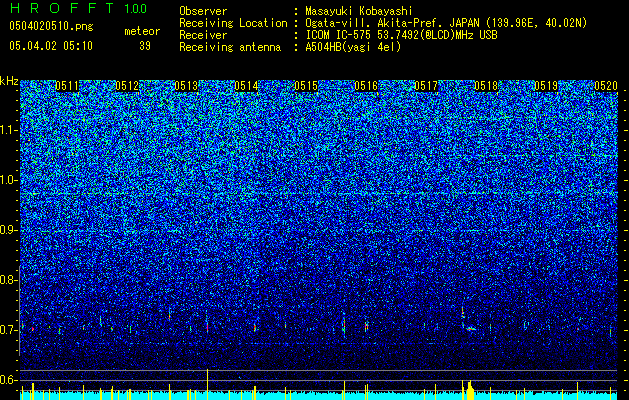629x400 pixels.
Task: Click the HROFFT 1.00 title text
Action: (x=78, y=8)
